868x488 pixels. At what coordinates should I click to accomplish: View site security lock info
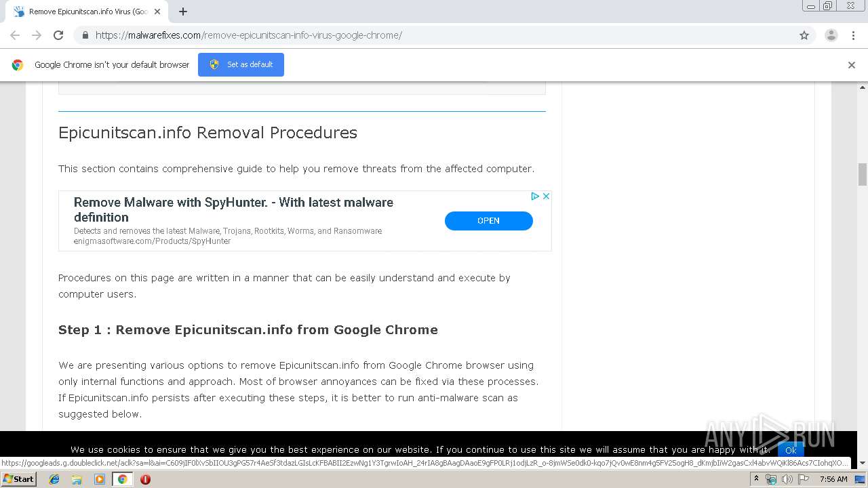[x=85, y=35]
